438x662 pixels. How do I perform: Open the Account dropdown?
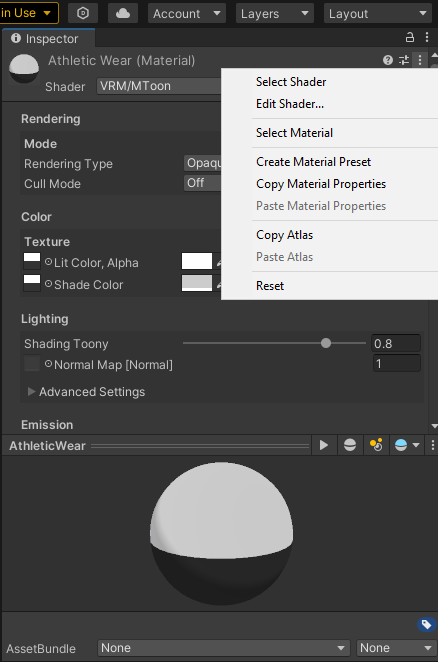click(x=187, y=13)
